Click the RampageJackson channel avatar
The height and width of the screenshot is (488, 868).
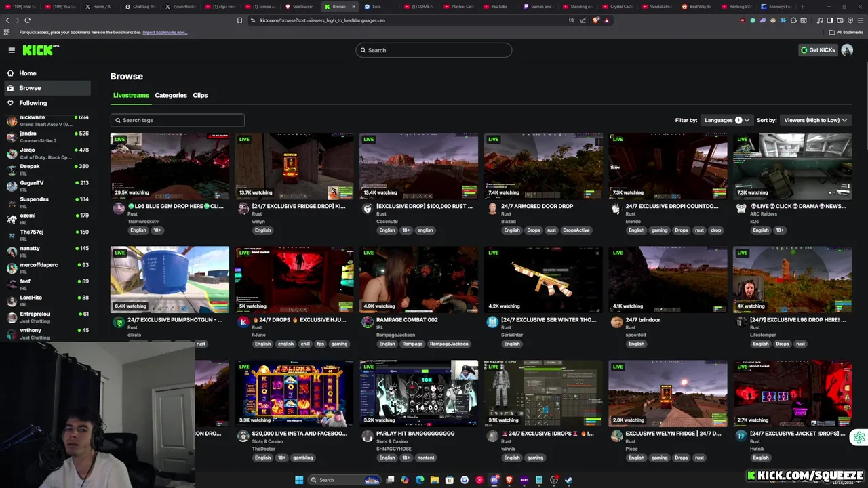368,323
